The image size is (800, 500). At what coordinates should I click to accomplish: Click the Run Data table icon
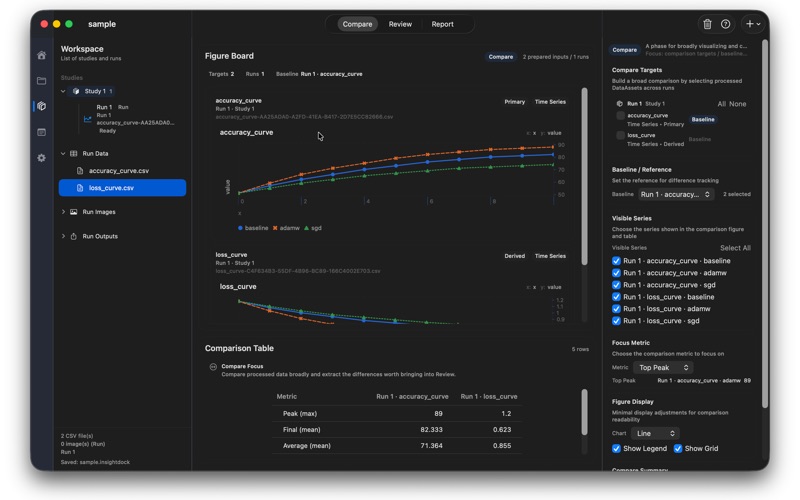[73, 154]
